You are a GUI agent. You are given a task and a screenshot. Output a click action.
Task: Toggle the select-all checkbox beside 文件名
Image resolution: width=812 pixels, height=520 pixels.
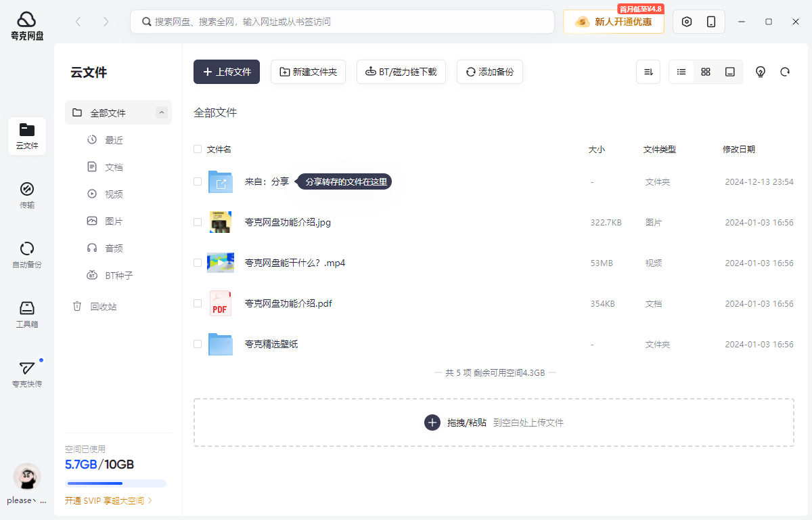(x=198, y=149)
